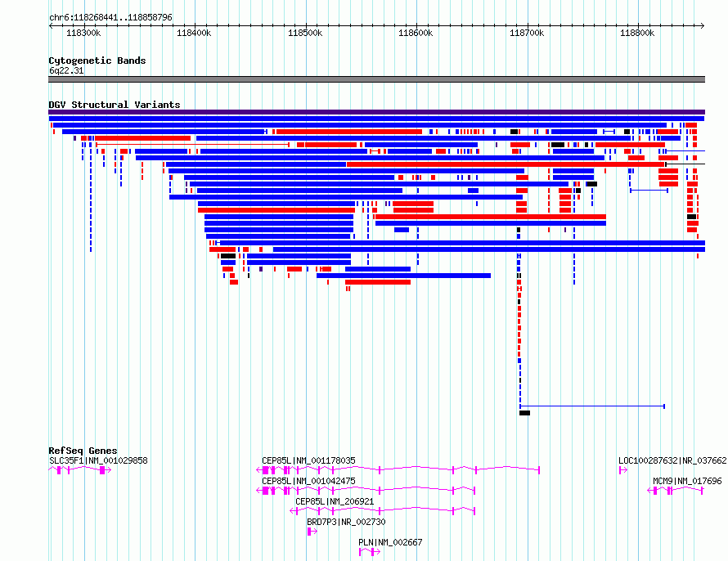Select the Cytogenetic Bands track title
The image size is (728, 561).
click(x=97, y=61)
